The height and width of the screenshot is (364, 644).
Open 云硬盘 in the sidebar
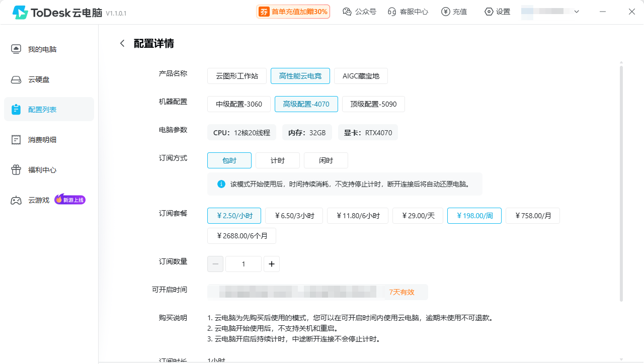(x=49, y=79)
